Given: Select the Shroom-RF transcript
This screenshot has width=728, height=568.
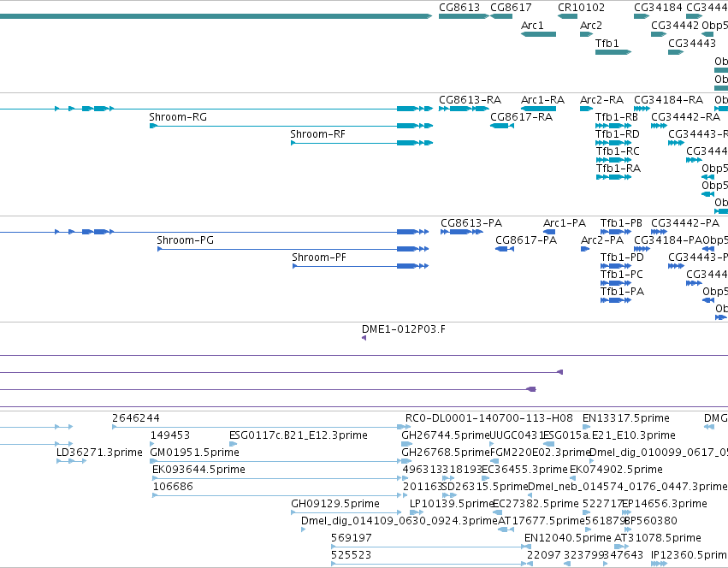Looking at the screenshot, I should point(362,143).
